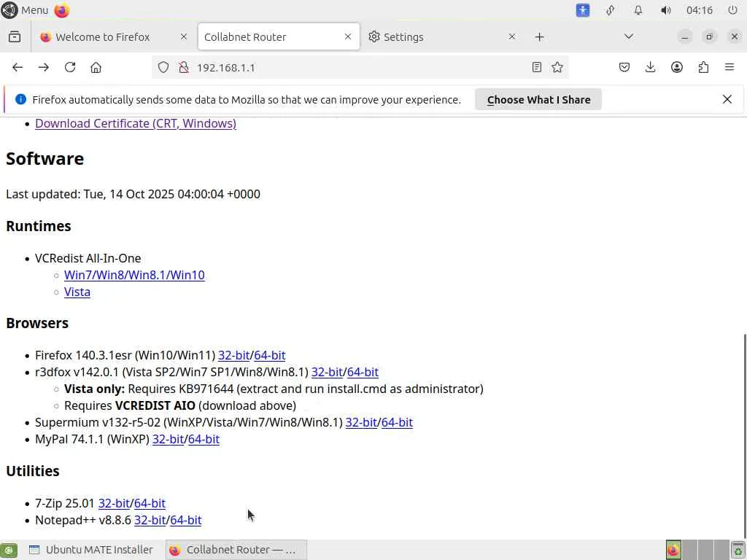The image size is (747, 560).
Task: Open notifications bell in panel
Action: pyautogui.click(x=638, y=10)
